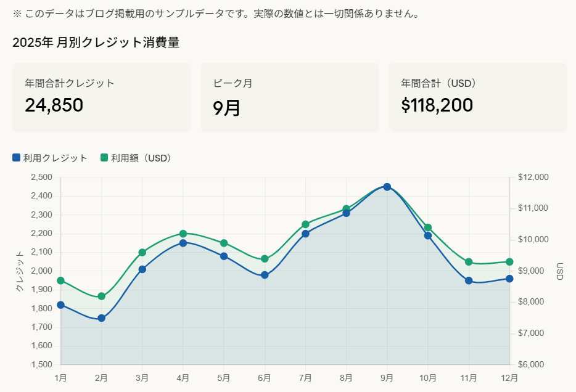The width and height of the screenshot is (576, 392).
Task: Click the blue 利用クレジット legend color square
Action: 17,158
